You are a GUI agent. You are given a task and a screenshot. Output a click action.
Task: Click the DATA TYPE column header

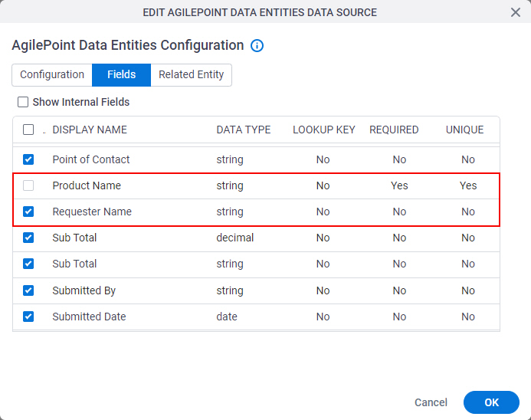pos(244,130)
